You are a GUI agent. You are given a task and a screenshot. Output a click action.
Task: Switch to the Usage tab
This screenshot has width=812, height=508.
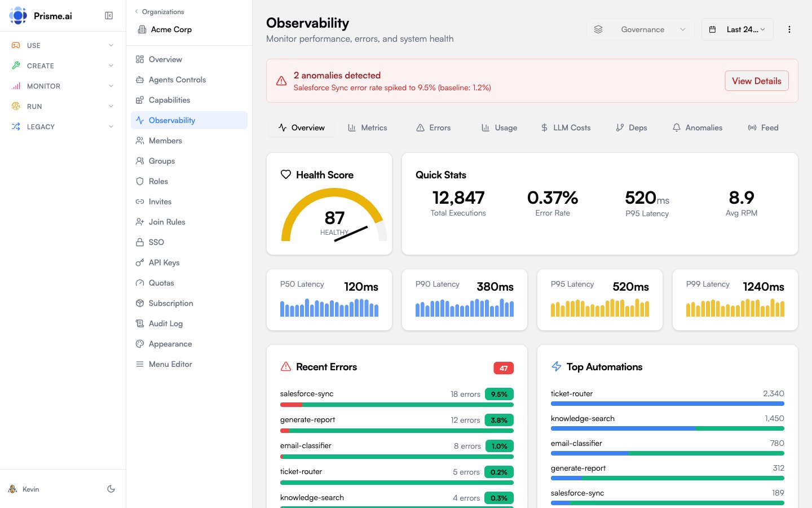tap(499, 128)
